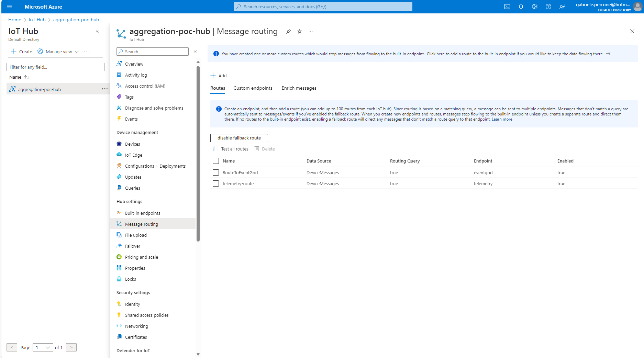Open the Enrich messages tab
The image size is (644, 358).
[299, 88]
